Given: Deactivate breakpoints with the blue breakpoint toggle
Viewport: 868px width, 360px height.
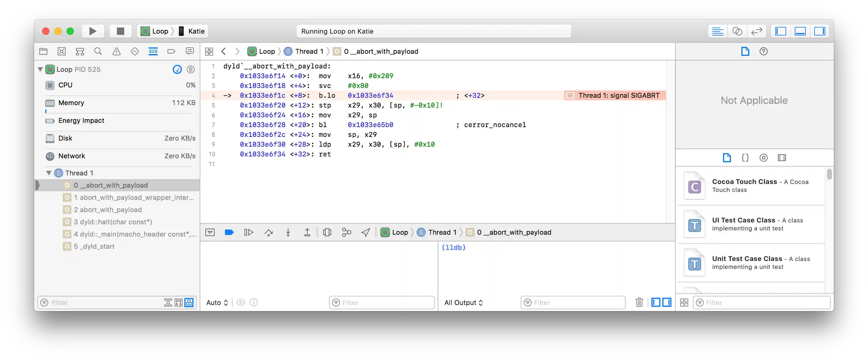Looking at the screenshot, I should pyautogui.click(x=229, y=232).
